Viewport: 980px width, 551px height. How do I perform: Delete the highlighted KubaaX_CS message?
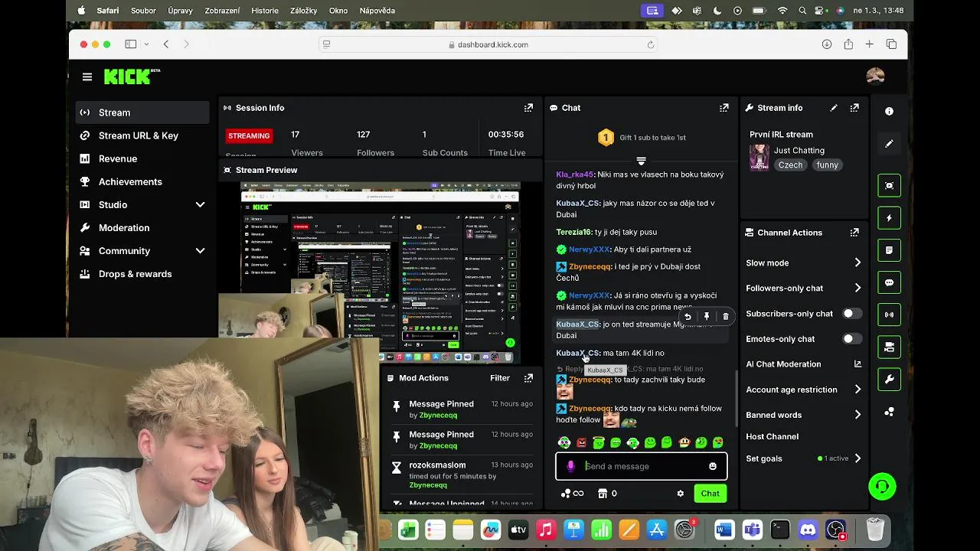[x=726, y=316]
